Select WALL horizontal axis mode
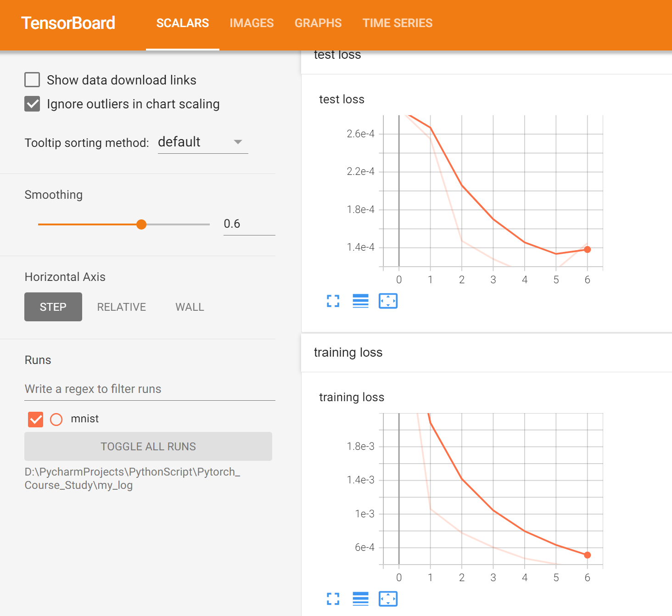The width and height of the screenshot is (672, 616). [190, 307]
